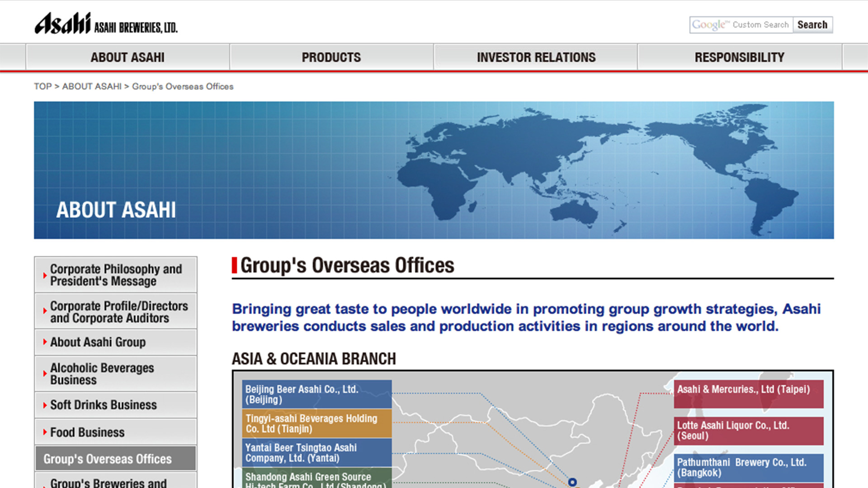
Task: Click the Group's Overseas Offices page heading
Action: [x=347, y=265]
